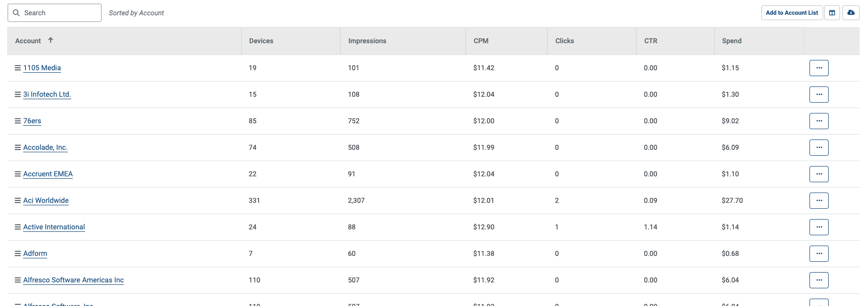Select Impressions value 91
This screenshot has height=306, width=868.
[352, 174]
